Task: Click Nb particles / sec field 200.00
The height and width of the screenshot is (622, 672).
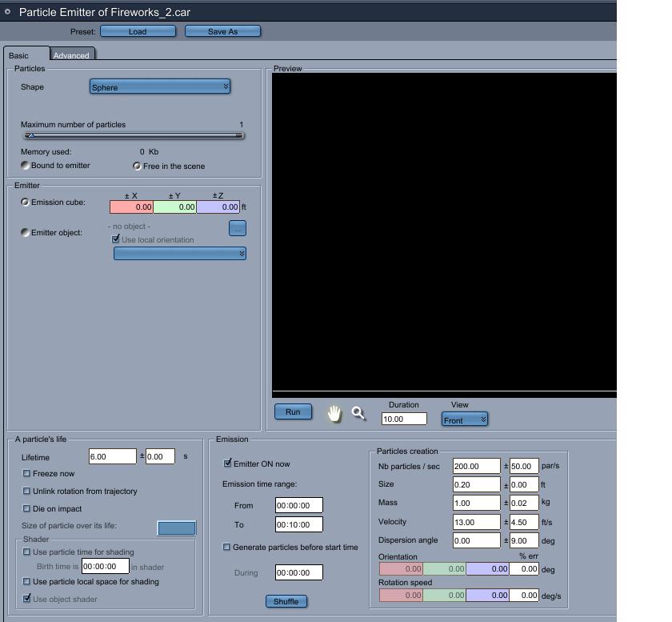Action: coord(477,466)
